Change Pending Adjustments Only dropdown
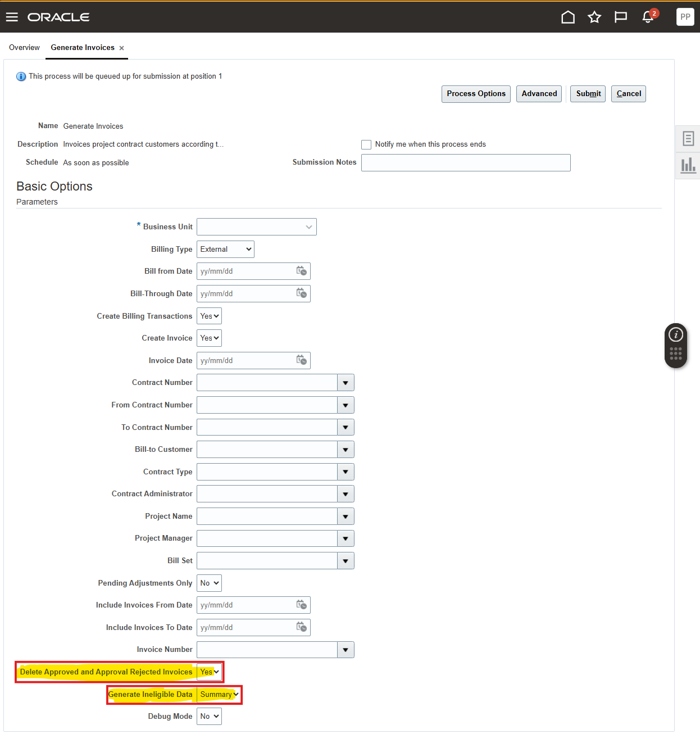The image size is (700, 734). (x=209, y=583)
